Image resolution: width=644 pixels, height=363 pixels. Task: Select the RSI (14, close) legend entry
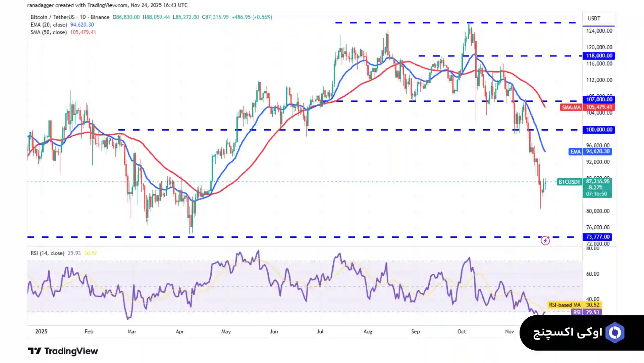coord(47,253)
